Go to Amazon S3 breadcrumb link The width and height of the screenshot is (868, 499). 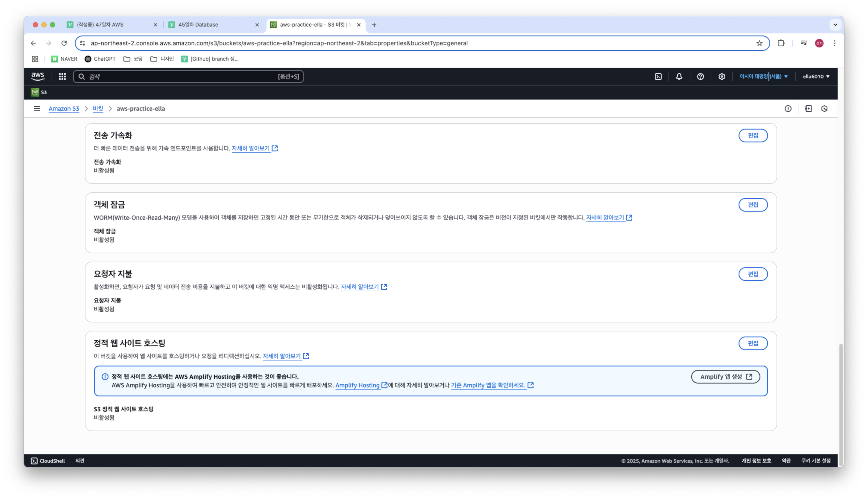[x=64, y=109]
